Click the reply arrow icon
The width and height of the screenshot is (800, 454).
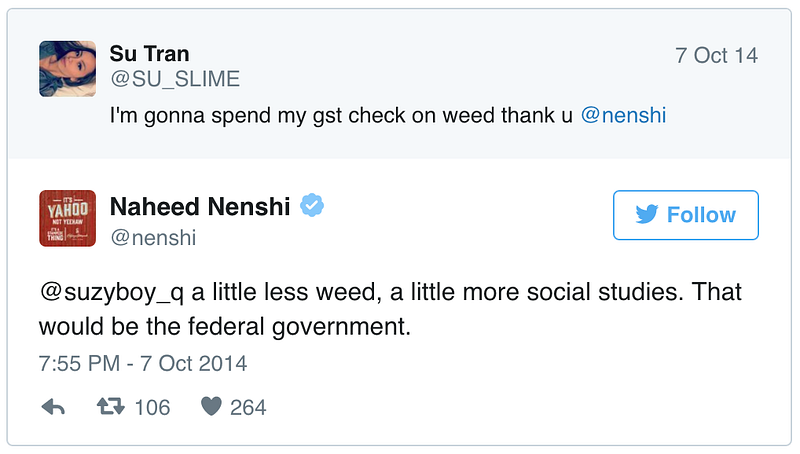(x=53, y=407)
